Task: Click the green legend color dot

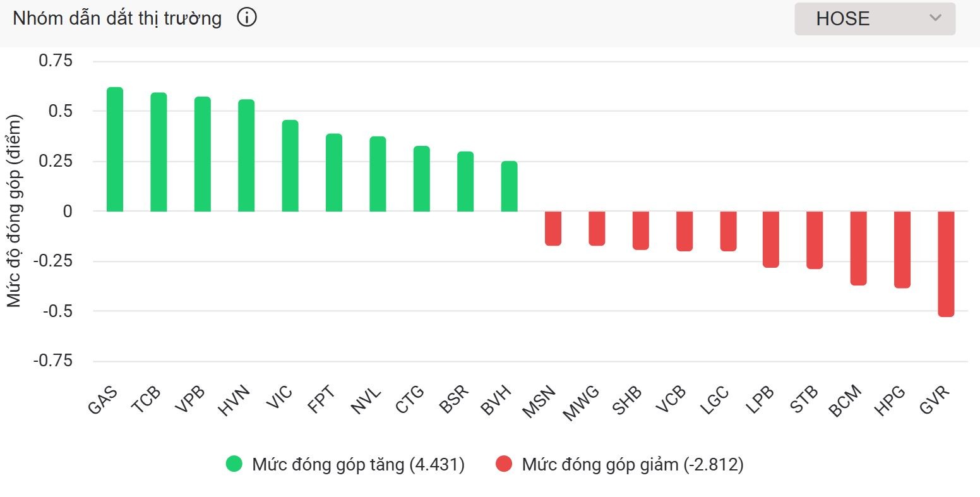Action: click(x=234, y=465)
